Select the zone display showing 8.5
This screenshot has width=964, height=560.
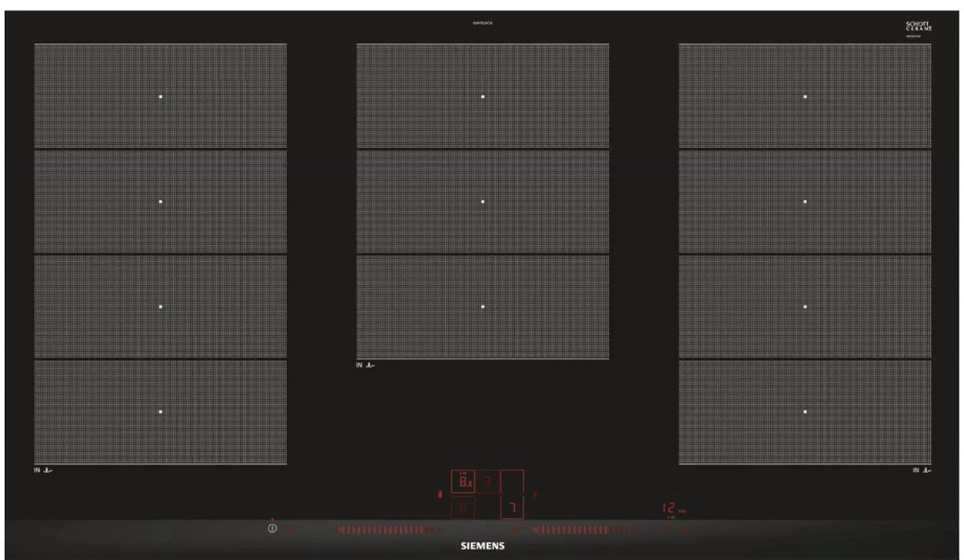[x=464, y=482]
